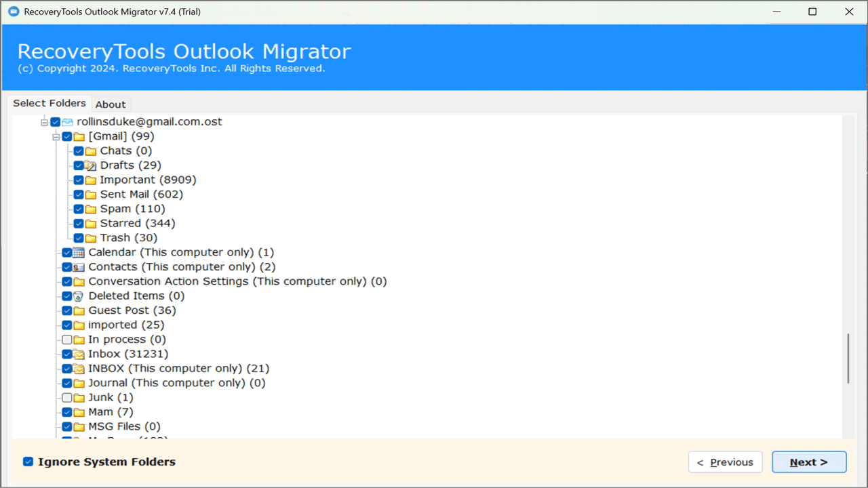Click the Next > button

[x=809, y=462]
